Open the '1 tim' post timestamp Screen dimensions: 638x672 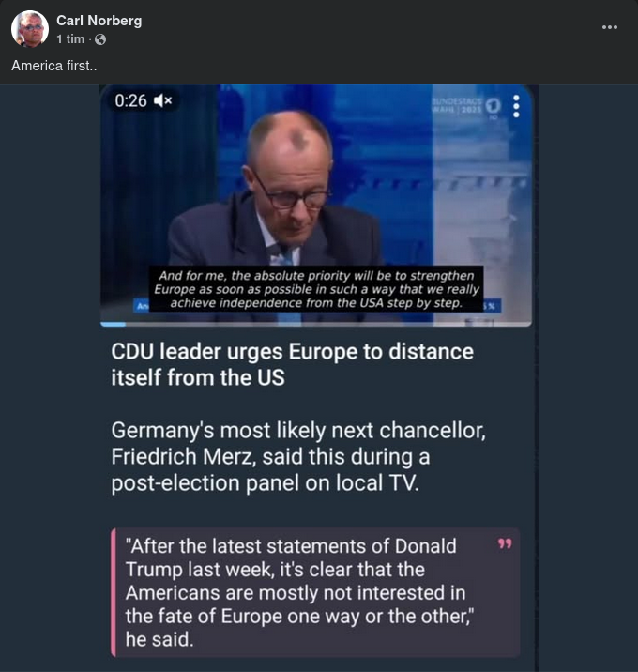[69, 39]
